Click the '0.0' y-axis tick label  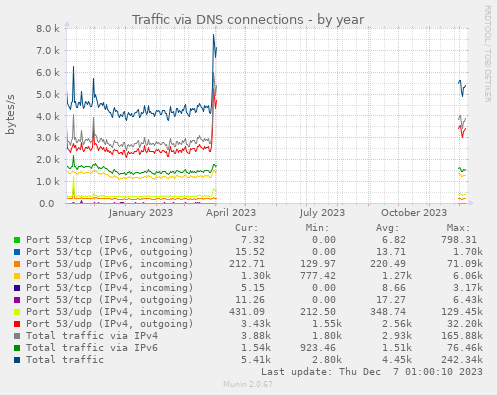click(x=47, y=203)
